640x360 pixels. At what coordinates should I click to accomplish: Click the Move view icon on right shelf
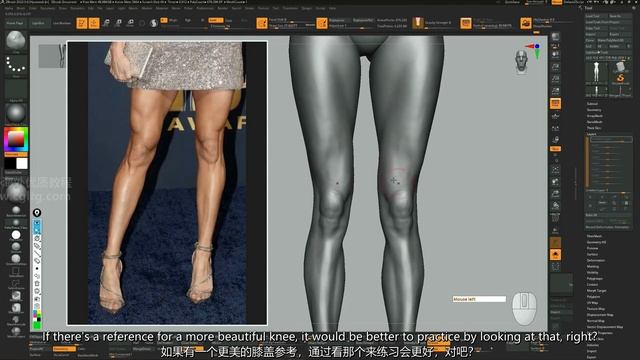[x=556, y=182]
